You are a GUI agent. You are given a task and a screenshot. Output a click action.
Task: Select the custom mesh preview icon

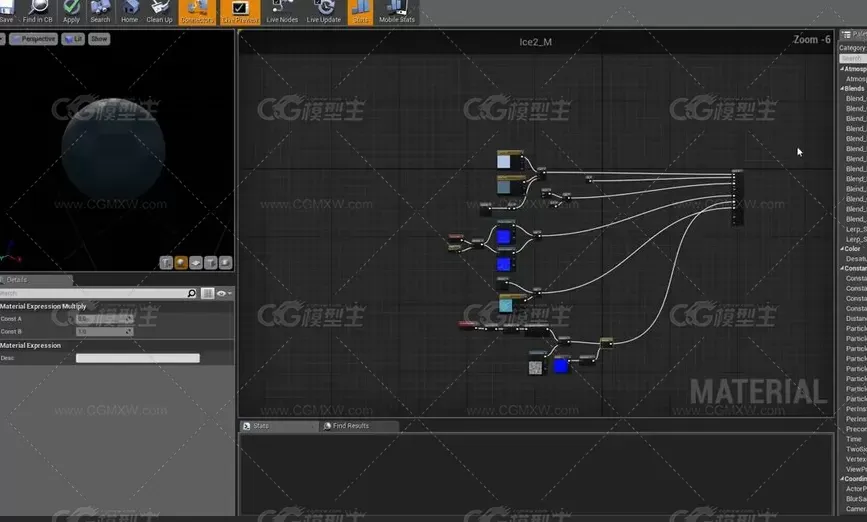(225, 263)
